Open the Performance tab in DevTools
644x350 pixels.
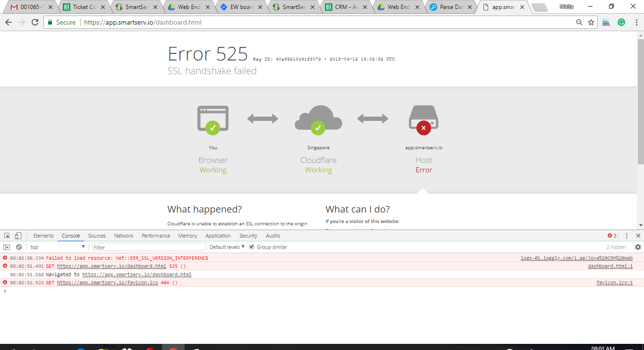click(156, 236)
